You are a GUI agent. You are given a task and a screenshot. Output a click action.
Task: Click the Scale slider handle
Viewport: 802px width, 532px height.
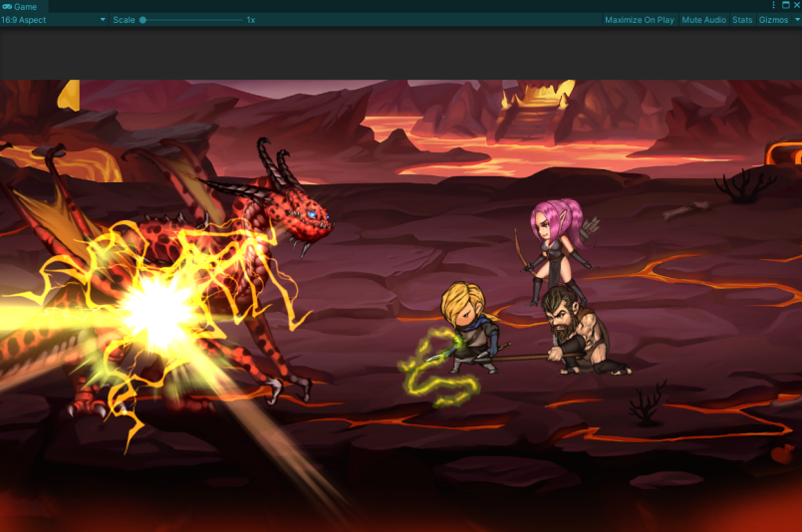[143, 20]
